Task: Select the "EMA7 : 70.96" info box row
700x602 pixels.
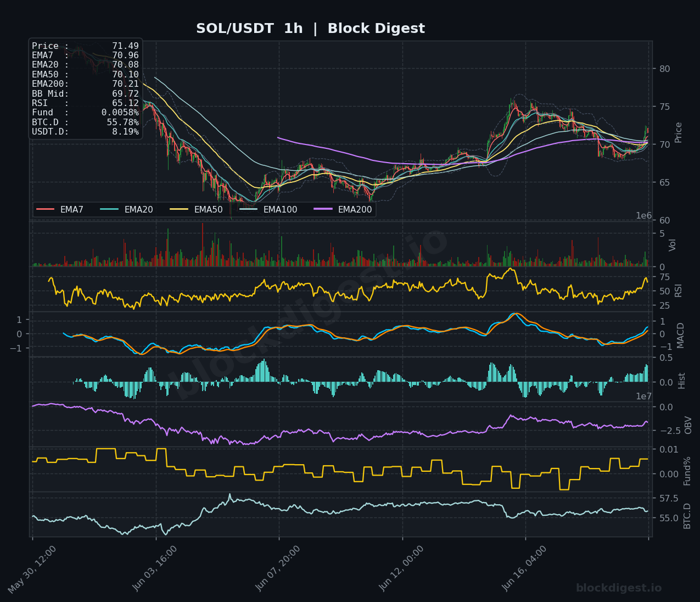Action: point(85,55)
